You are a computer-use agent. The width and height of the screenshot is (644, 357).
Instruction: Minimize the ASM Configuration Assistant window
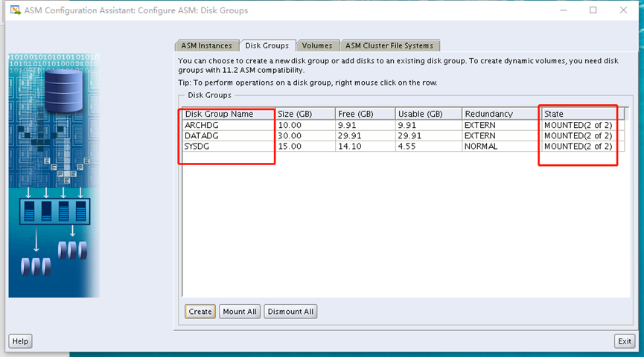pos(564,10)
